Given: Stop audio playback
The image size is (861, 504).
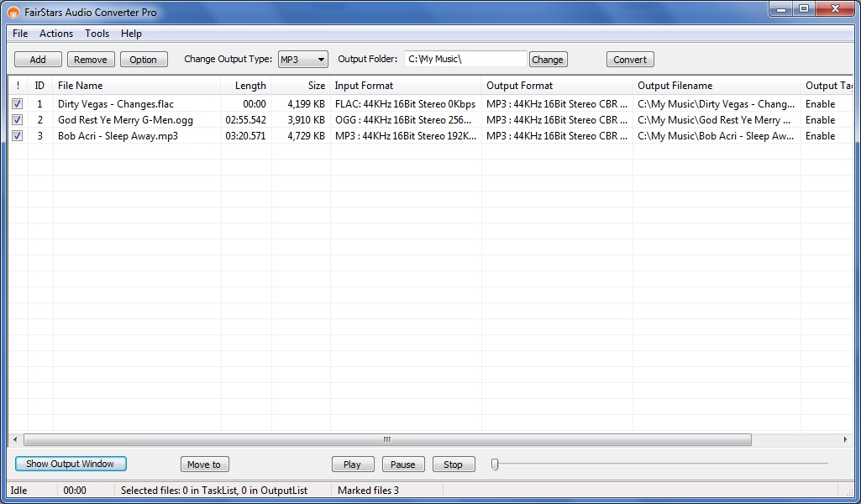Looking at the screenshot, I should point(454,465).
